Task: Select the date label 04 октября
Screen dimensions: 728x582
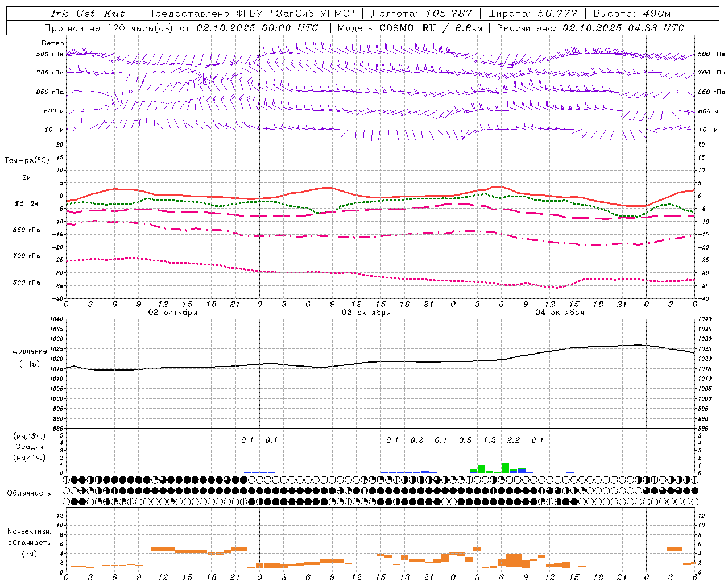Action: [x=560, y=313]
